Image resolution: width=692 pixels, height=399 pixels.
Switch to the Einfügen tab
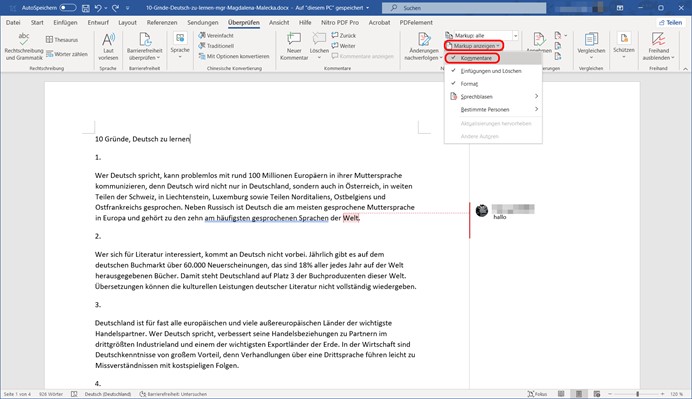(x=65, y=23)
